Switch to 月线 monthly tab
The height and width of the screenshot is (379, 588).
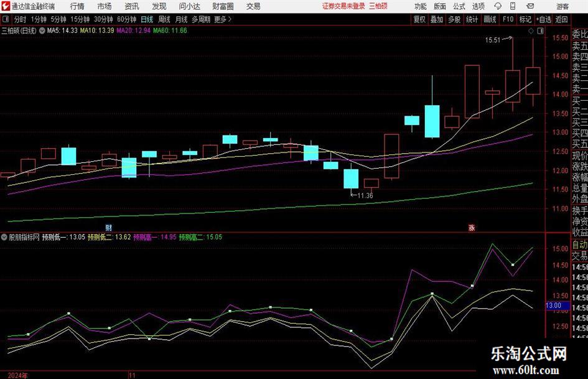coord(181,19)
